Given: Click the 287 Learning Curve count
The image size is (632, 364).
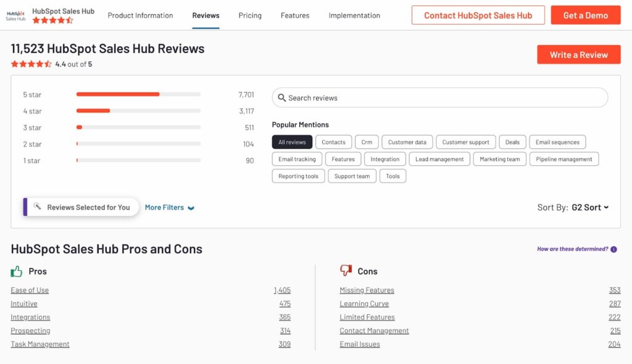Looking at the screenshot, I should [615, 304].
